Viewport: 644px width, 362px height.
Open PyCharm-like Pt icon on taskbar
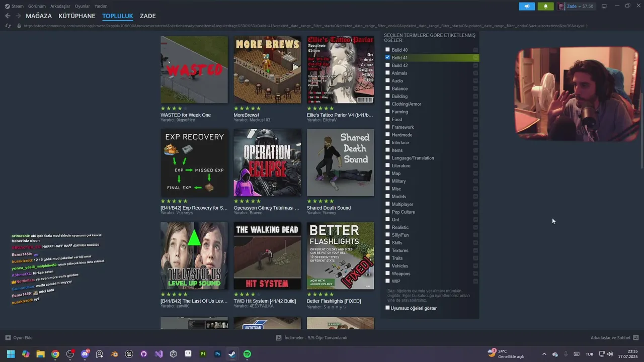click(x=203, y=354)
